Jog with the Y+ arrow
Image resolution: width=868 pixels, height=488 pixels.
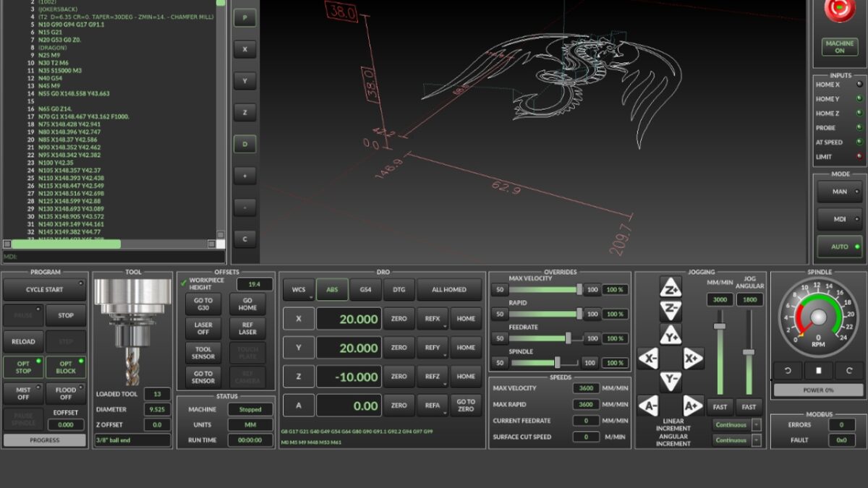[671, 335]
